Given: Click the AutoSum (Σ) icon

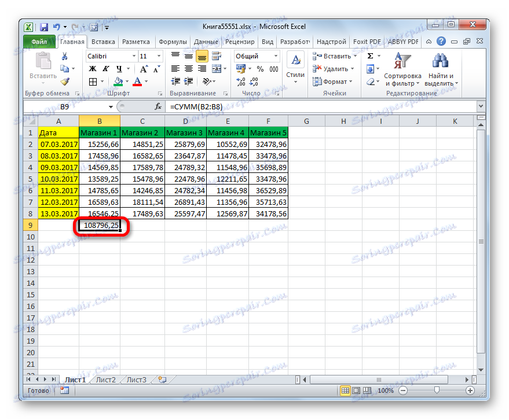Looking at the screenshot, I should tap(369, 55).
